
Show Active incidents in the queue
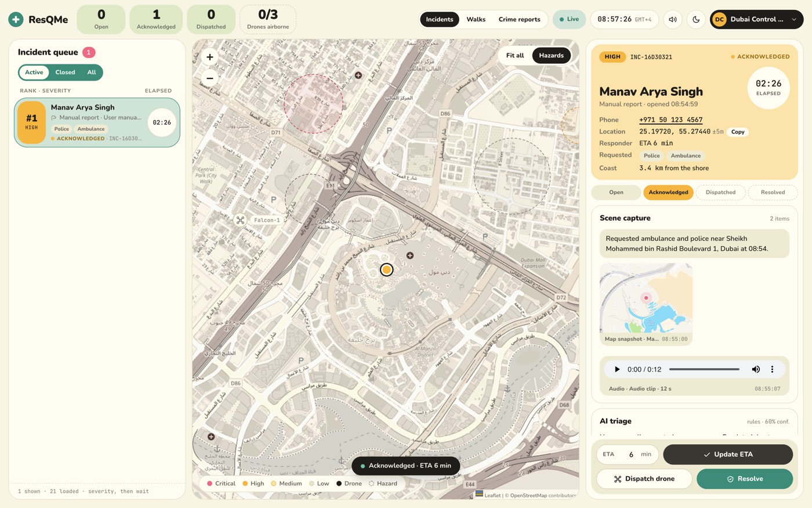click(x=34, y=73)
